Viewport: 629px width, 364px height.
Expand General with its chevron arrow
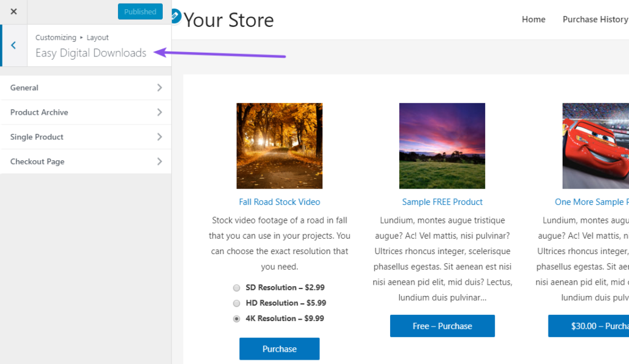pos(160,87)
